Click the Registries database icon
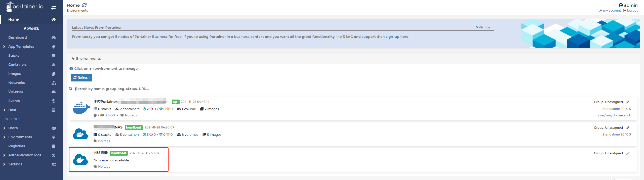Viewport: 644px width, 180px height. point(54,146)
